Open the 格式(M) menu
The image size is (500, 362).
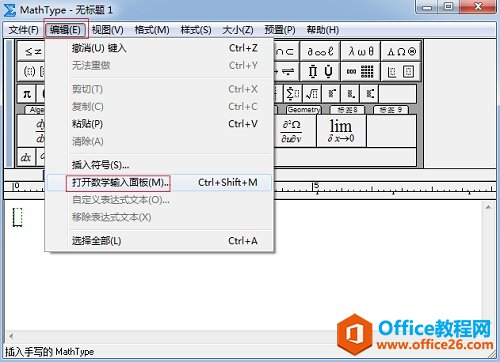click(x=152, y=30)
